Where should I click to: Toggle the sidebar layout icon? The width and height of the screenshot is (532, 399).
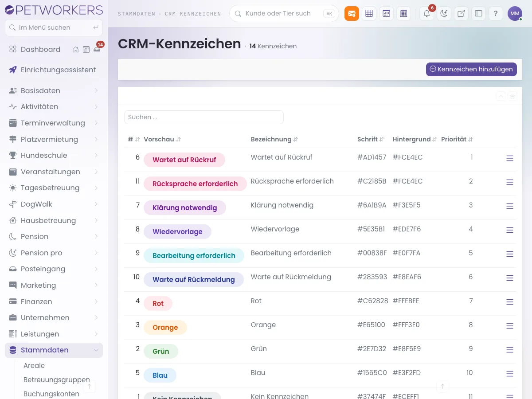coord(478,14)
